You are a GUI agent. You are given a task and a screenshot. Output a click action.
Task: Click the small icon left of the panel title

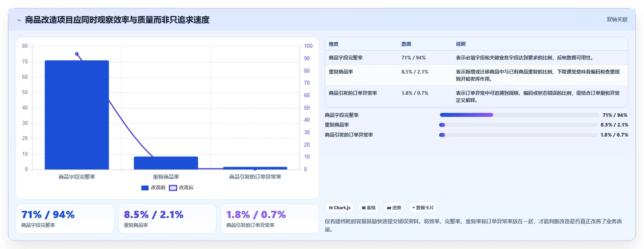(x=19, y=20)
